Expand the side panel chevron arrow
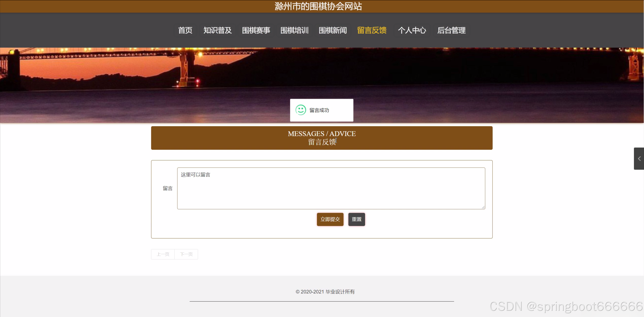644x317 pixels. click(639, 159)
